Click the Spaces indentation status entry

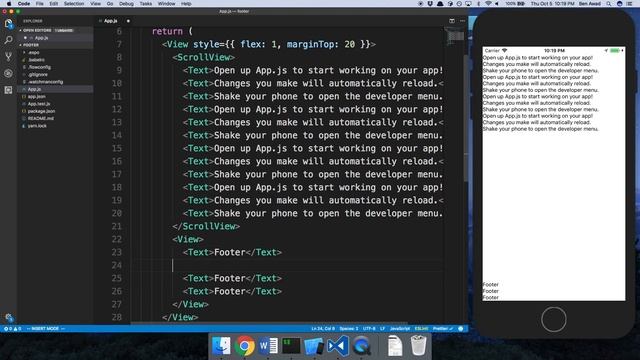[x=349, y=329]
